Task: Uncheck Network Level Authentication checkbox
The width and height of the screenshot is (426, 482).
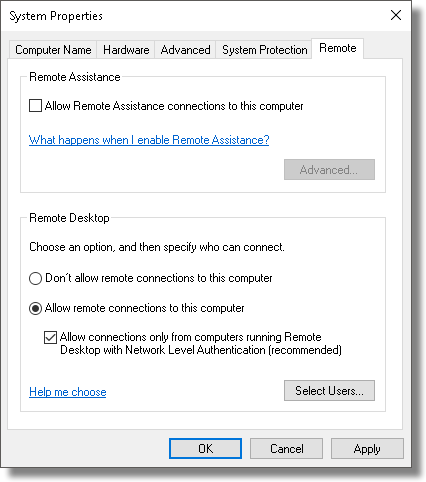Action: 50,337
